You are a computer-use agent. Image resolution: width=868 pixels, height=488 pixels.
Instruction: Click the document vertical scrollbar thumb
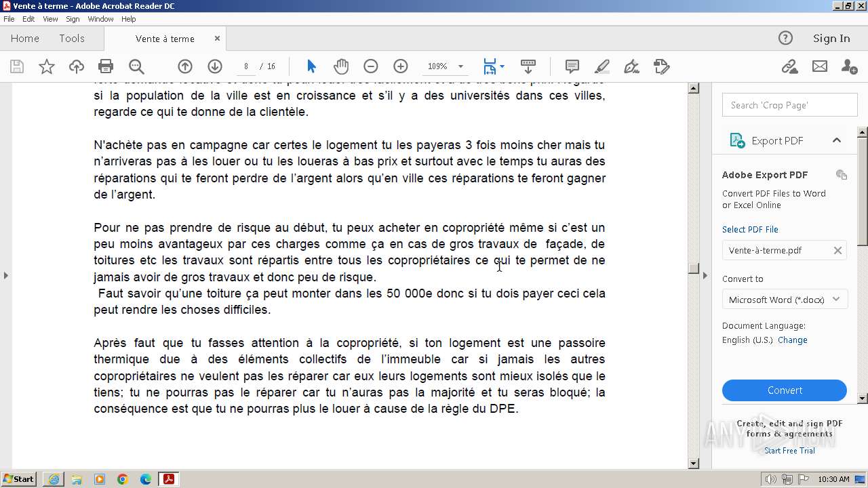tap(693, 268)
